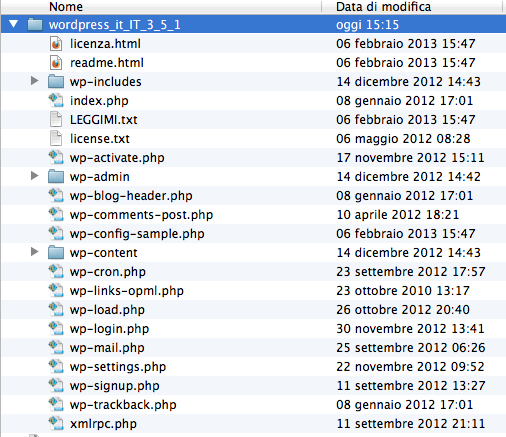The width and height of the screenshot is (506, 437).
Task: Click the wp-content folder icon
Action: [x=56, y=252]
